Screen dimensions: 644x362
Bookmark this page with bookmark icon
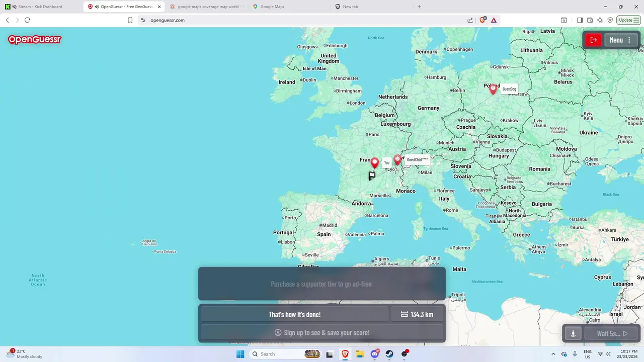point(130,20)
